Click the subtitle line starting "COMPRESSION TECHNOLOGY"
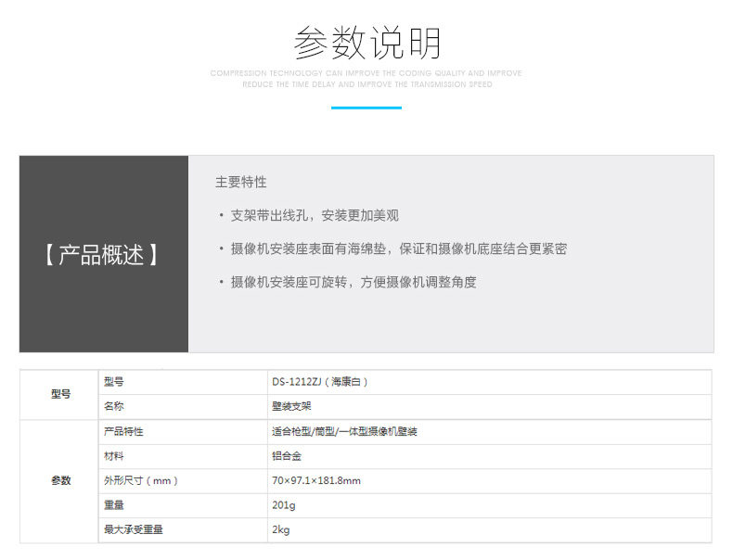The height and width of the screenshot is (560, 733). point(366,73)
